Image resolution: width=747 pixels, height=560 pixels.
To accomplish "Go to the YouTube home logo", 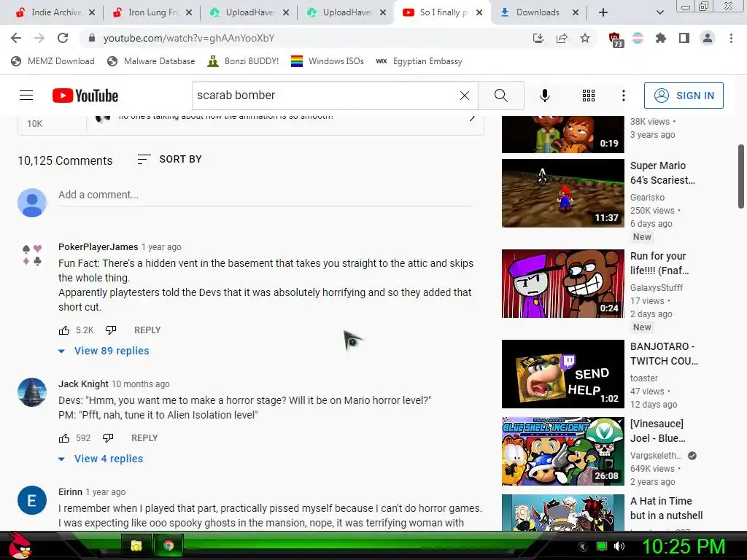I will tap(85, 96).
